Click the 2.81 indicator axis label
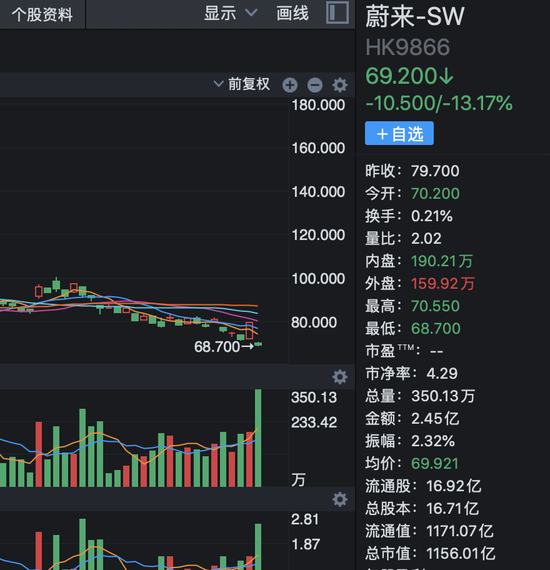Image resolution: width=550 pixels, height=570 pixels. (x=305, y=519)
